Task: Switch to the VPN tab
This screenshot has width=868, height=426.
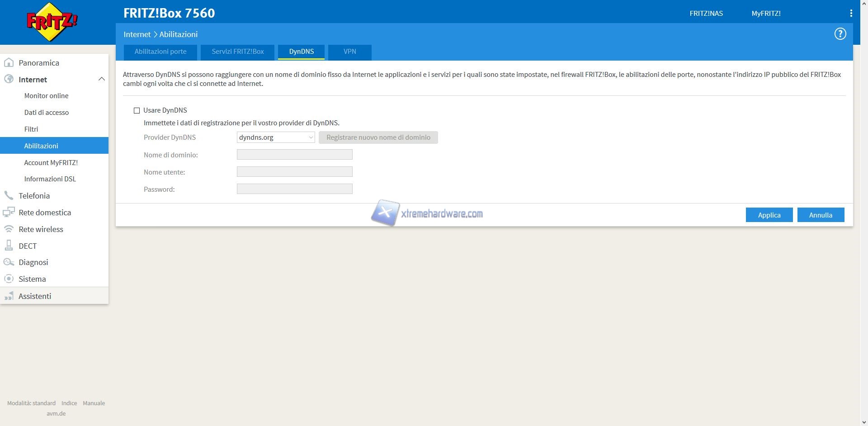Action: 349,52
